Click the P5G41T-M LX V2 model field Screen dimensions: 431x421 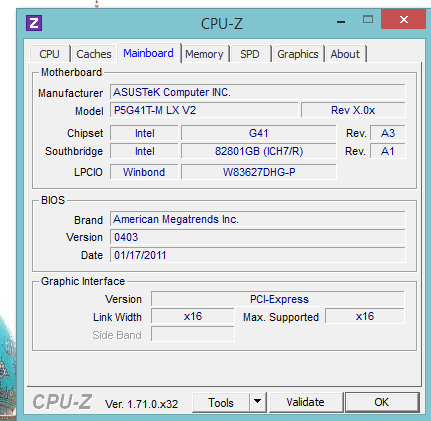[204, 110]
